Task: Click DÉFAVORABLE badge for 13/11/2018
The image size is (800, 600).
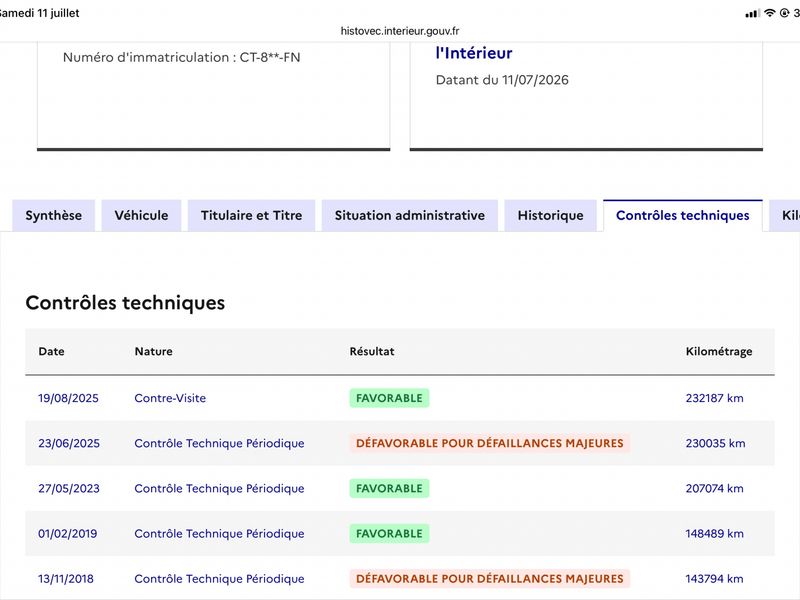Action: click(490, 579)
